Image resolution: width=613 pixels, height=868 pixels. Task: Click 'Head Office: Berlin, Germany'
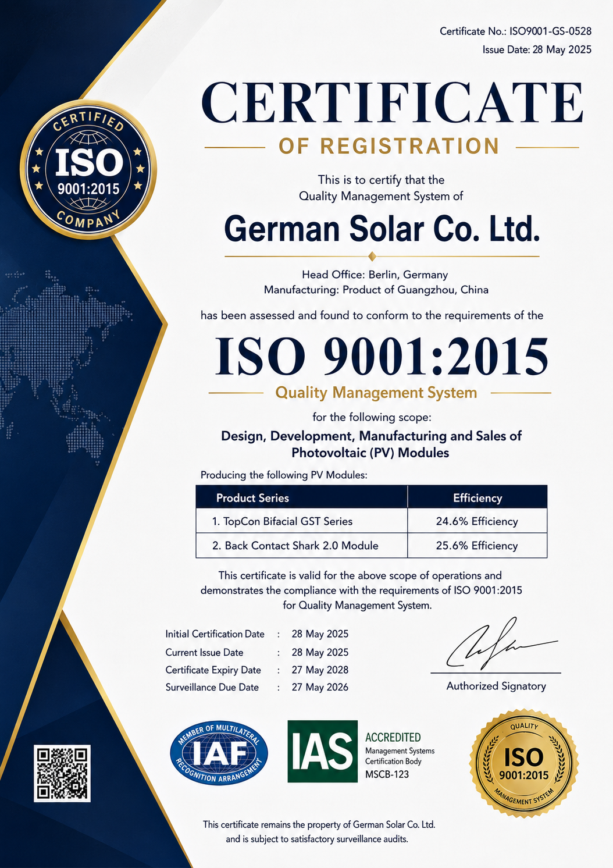[x=375, y=275]
